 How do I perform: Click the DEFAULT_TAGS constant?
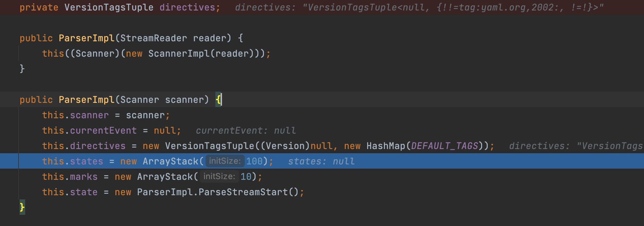pyautogui.click(x=444, y=146)
